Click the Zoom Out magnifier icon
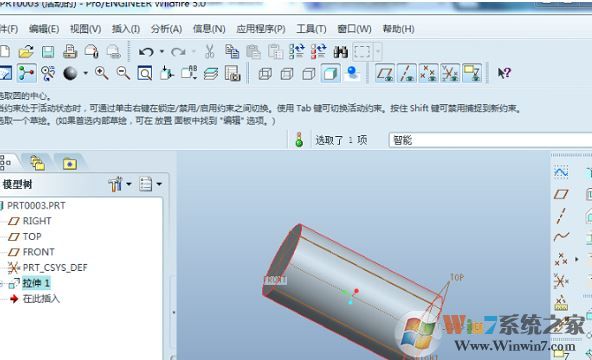This screenshot has height=360, width=592. [123, 73]
